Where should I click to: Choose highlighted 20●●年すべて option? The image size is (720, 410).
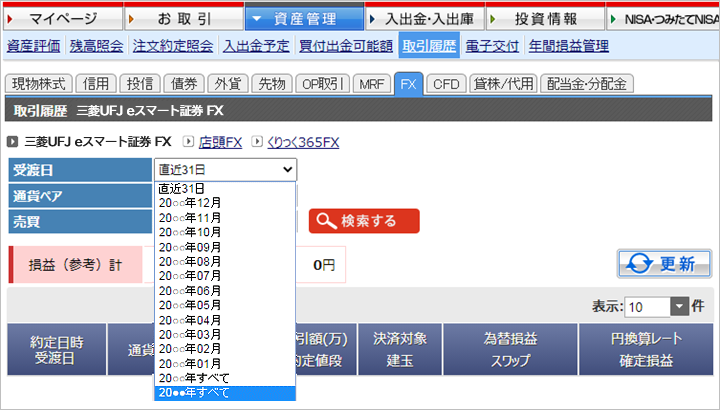click(x=225, y=393)
